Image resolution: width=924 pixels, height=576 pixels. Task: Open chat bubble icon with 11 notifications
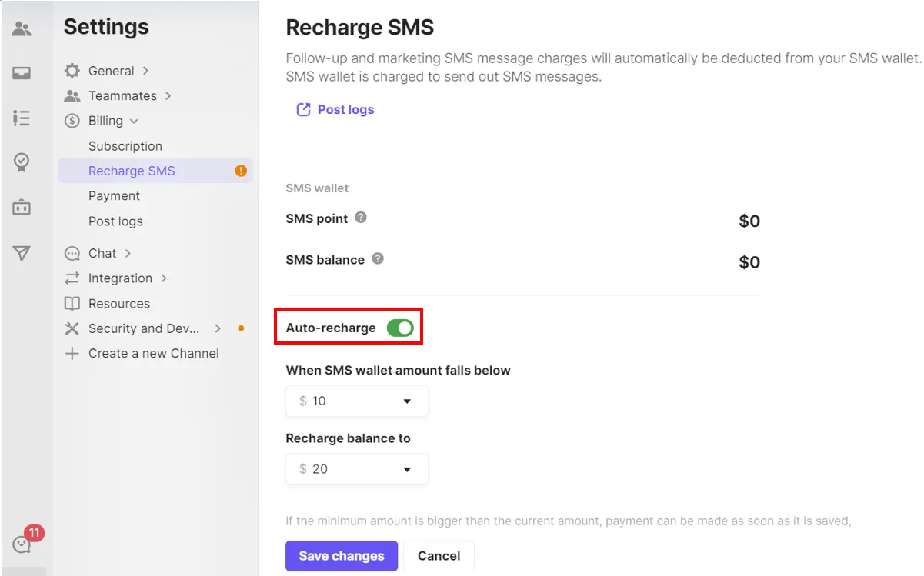22,544
